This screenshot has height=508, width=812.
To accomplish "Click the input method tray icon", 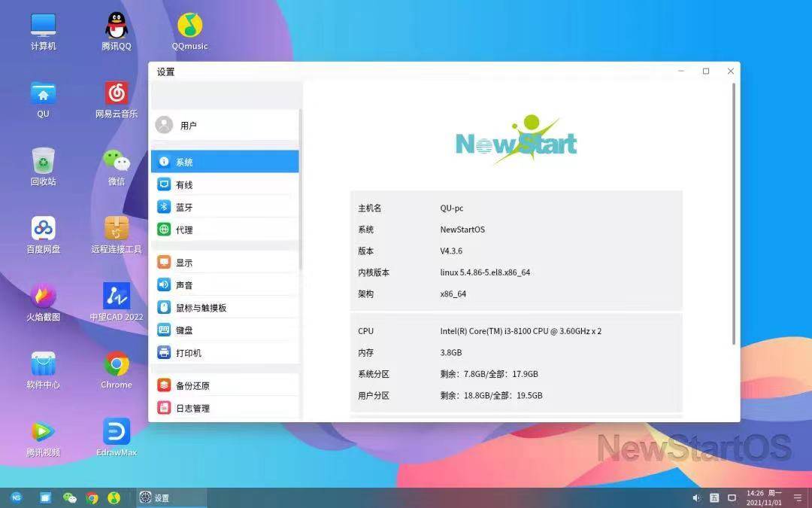I will click(x=715, y=497).
